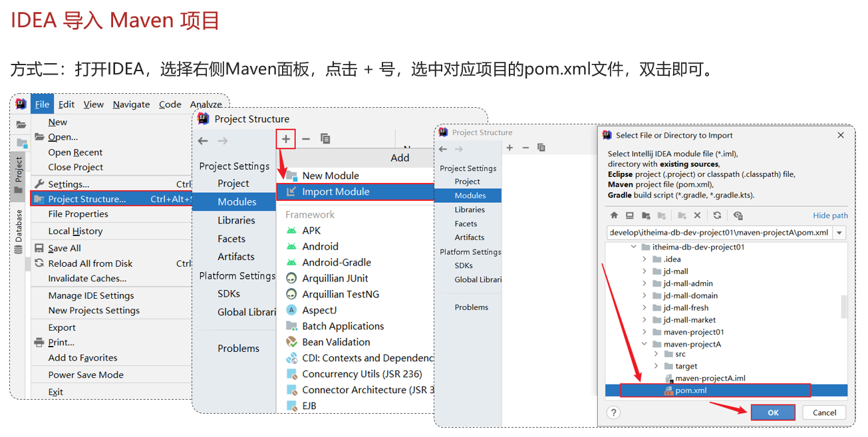Click the forward arrow in middle Project Structure
This screenshot has height=437, width=868.
coord(223,140)
